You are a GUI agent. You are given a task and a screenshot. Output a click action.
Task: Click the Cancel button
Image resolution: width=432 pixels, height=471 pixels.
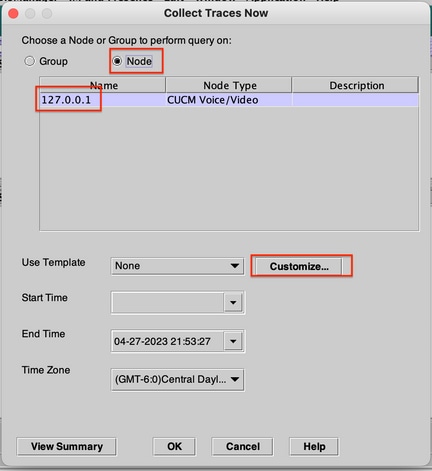pos(242,447)
